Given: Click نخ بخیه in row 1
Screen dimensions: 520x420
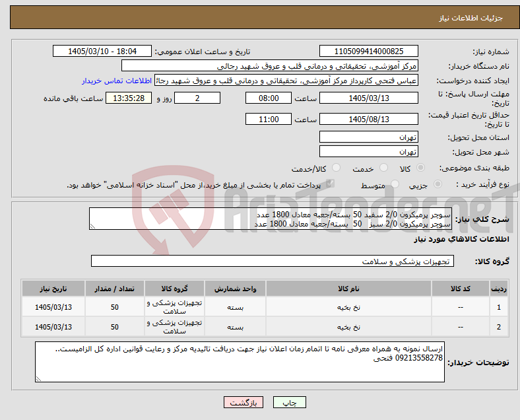Looking at the screenshot, I should pos(348,308).
